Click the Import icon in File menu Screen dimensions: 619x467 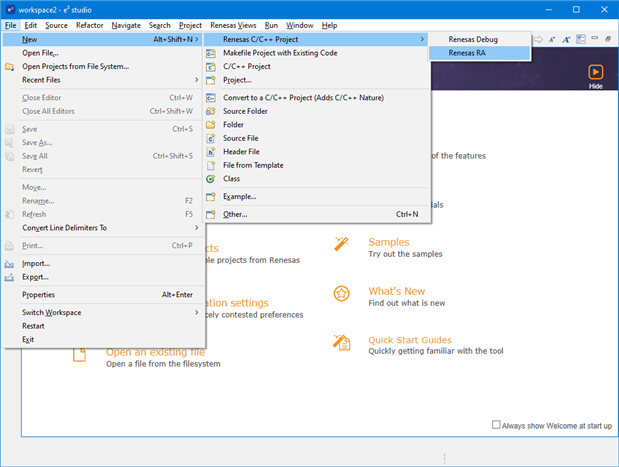(x=9, y=264)
